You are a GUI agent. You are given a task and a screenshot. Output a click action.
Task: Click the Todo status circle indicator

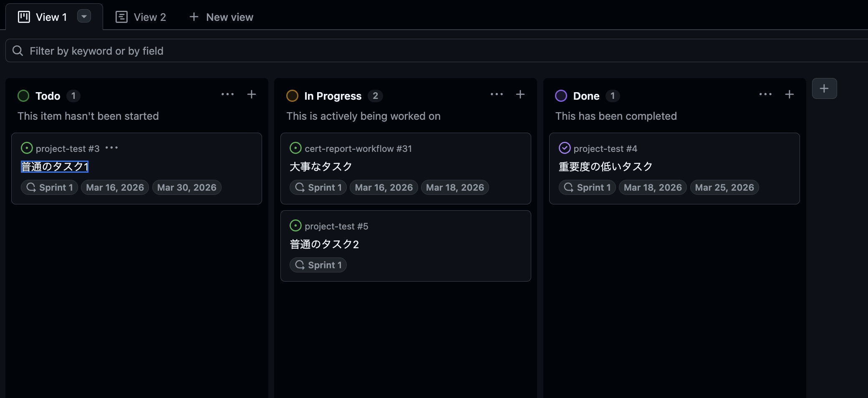23,96
